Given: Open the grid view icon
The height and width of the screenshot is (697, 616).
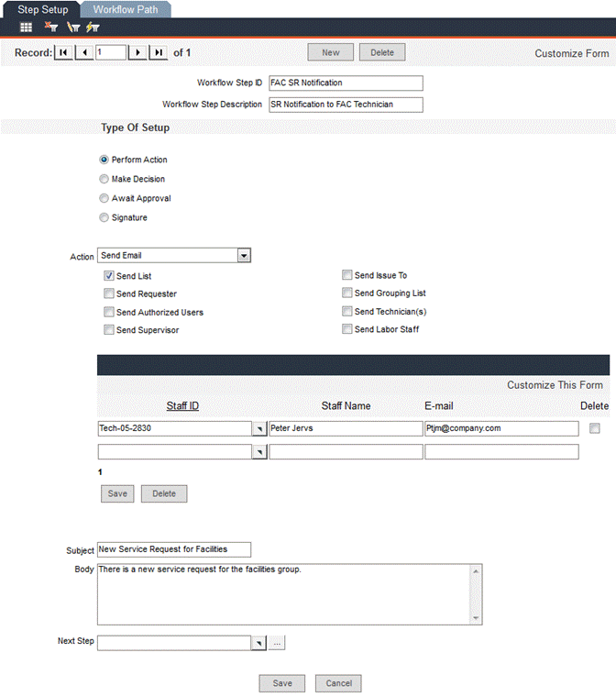Looking at the screenshot, I should [27, 28].
